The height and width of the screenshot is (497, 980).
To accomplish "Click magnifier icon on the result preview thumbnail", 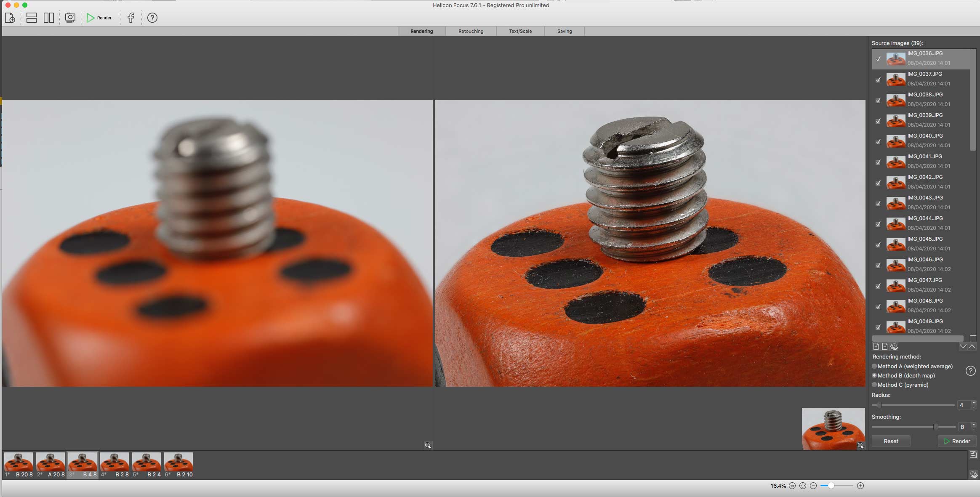I will pyautogui.click(x=860, y=445).
